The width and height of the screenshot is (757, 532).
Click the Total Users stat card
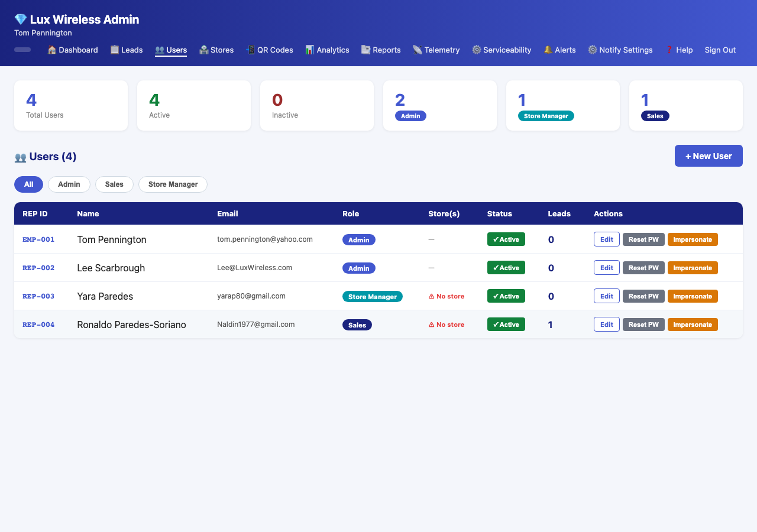click(x=71, y=105)
